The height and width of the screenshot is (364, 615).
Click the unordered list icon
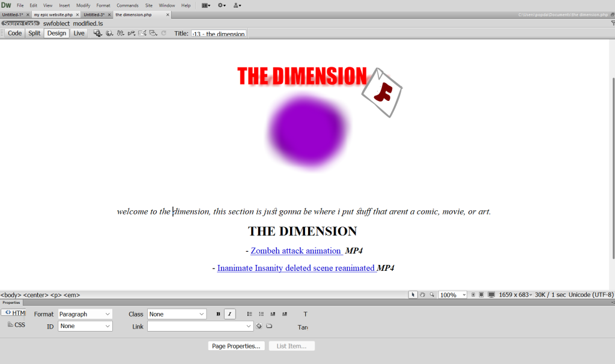click(250, 314)
